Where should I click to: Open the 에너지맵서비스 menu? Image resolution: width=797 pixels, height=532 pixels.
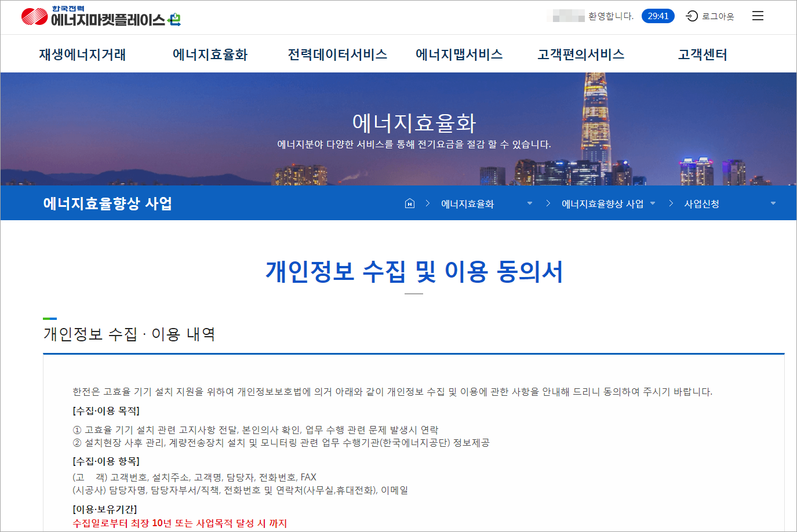pos(458,54)
